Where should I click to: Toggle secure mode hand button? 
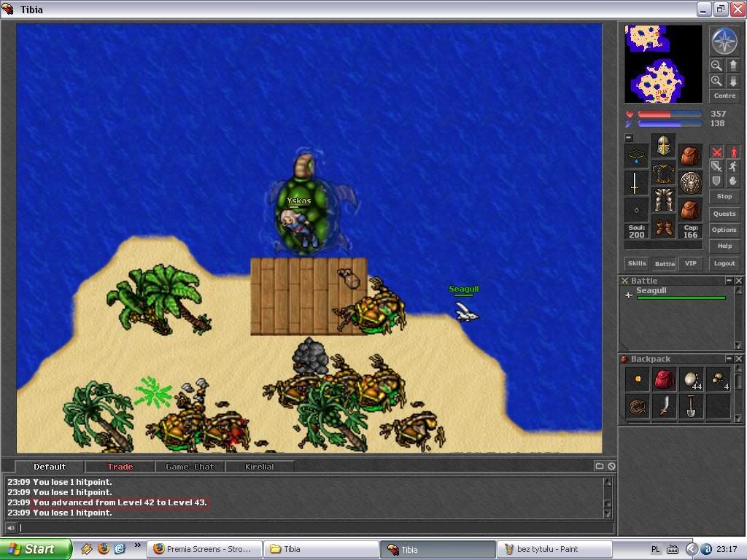tap(732, 181)
